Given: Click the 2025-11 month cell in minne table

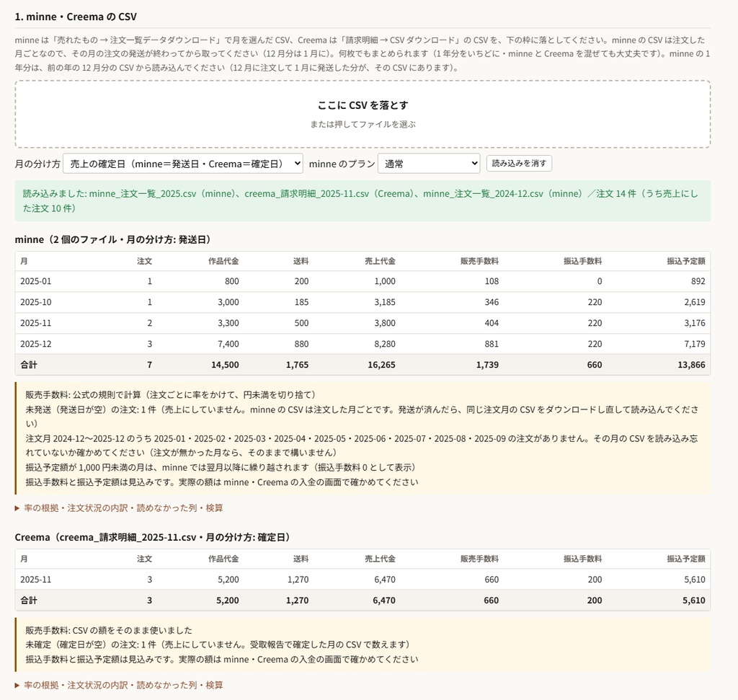Looking at the screenshot, I should point(36,323).
